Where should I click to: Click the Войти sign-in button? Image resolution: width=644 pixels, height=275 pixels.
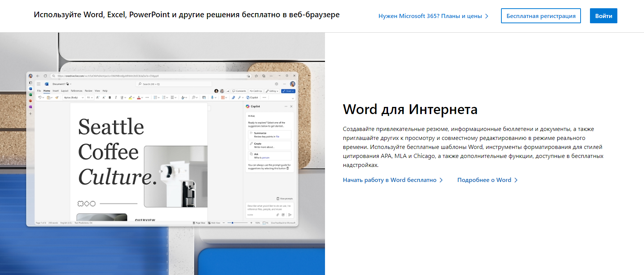click(x=603, y=16)
